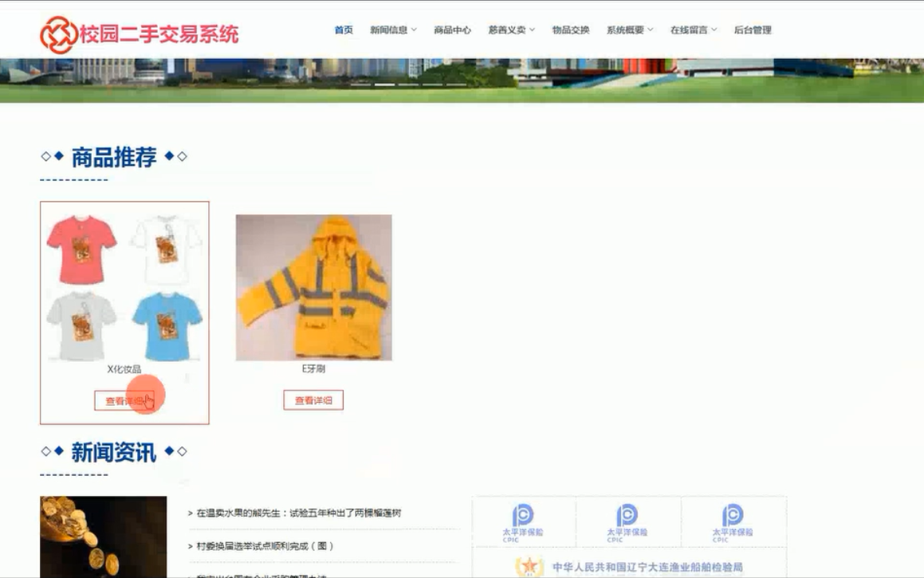Screen dimensions: 924x578
Task: Click the 商品推荐 section heading
Action: (114, 157)
